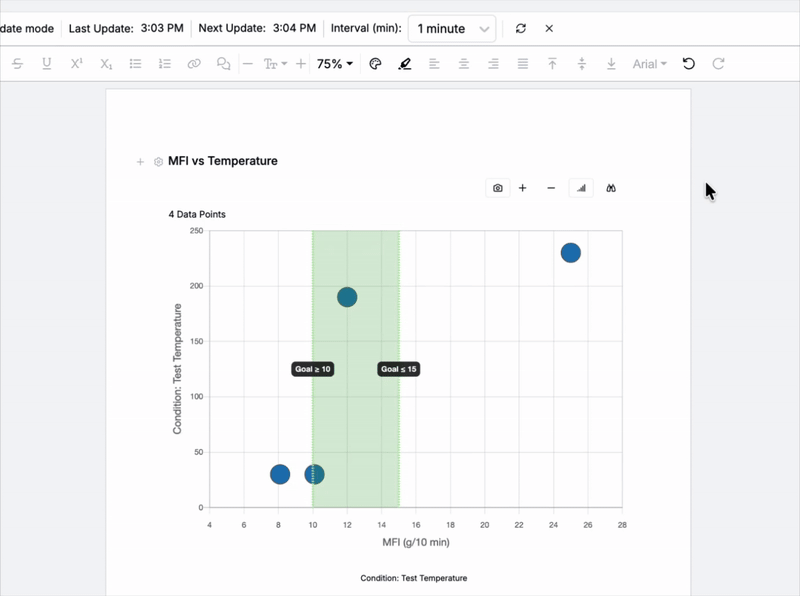Image resolution: width=800 pixels, height=596 pixels.
Task: Open the color palette icon in toolbar
Action: [376, 64]
